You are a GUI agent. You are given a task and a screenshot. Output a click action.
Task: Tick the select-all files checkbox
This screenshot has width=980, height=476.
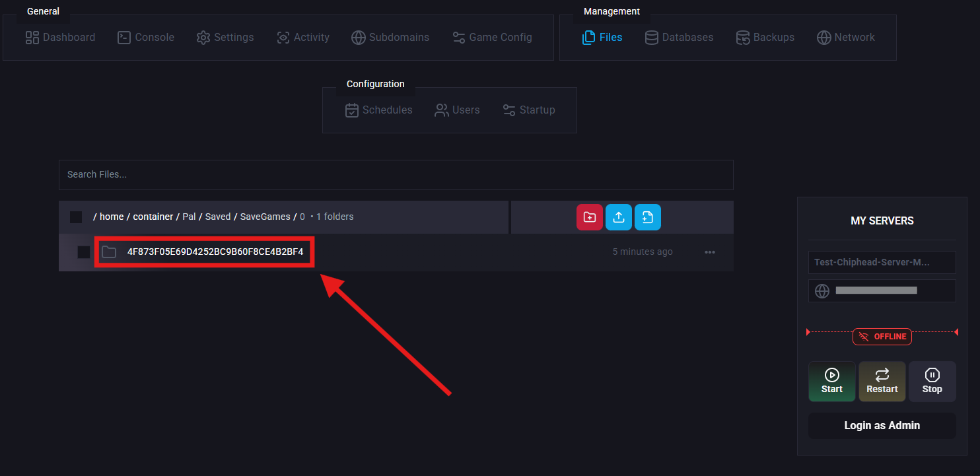click(x=76, y=217)
